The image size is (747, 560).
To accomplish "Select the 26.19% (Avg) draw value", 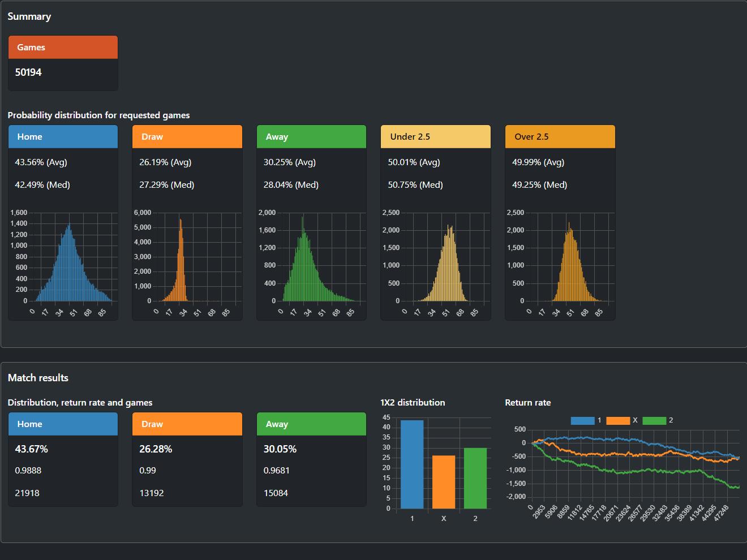I will point(165,162).
